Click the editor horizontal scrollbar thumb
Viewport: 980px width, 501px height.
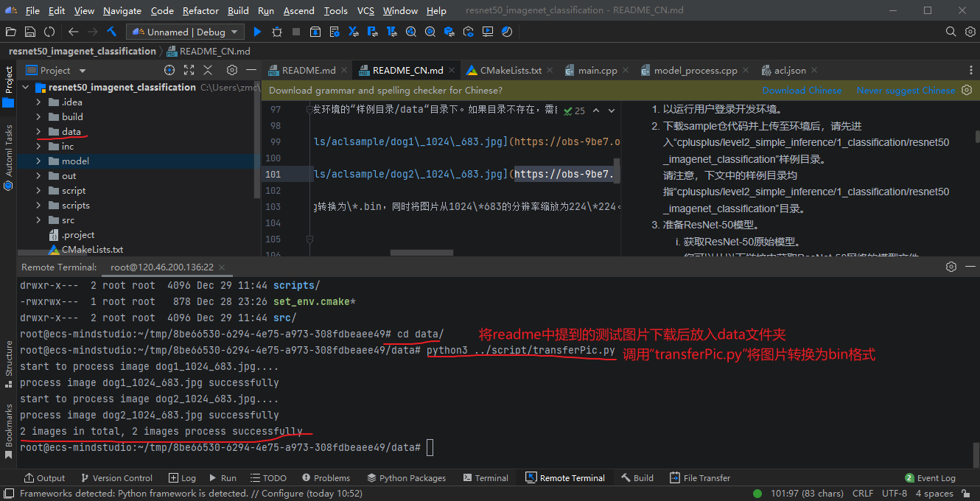click(x=421, y=253)
